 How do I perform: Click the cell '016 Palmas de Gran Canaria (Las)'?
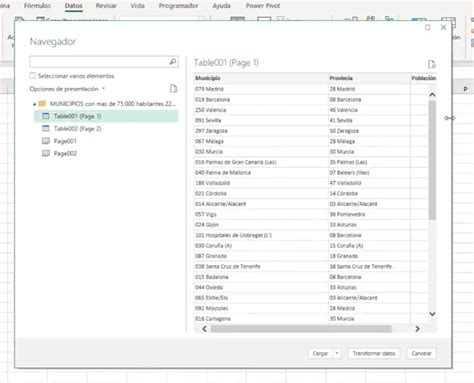pyautogui.click(x=261, y=162)
